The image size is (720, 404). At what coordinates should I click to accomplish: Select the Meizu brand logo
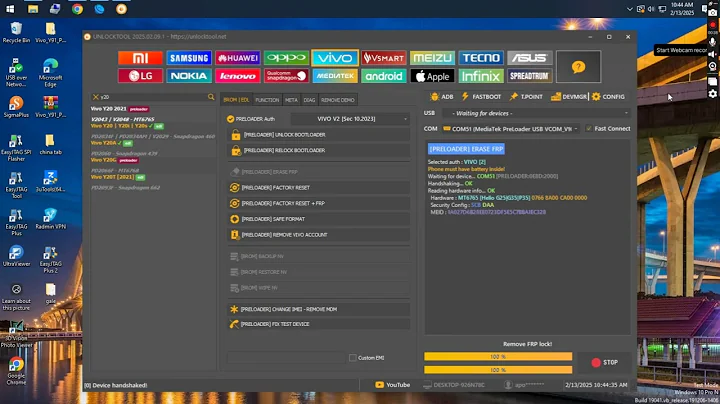[x=432, y=58]
